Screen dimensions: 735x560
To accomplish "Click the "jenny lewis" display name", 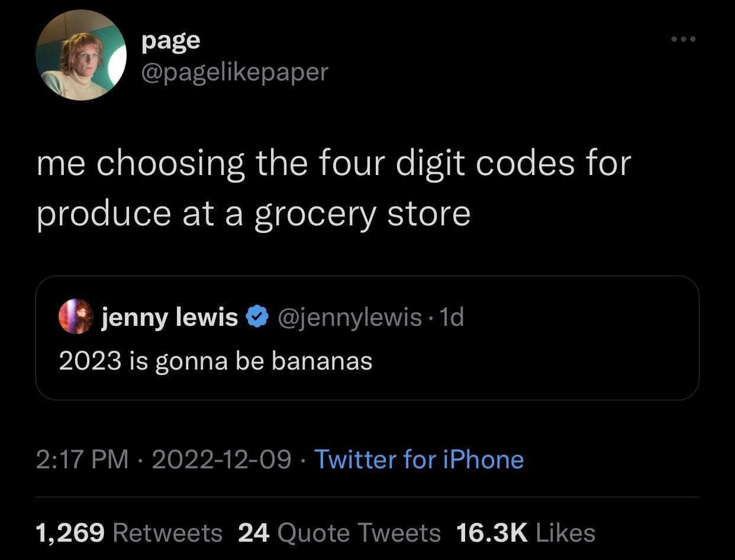I will click(x=170, y=318).
